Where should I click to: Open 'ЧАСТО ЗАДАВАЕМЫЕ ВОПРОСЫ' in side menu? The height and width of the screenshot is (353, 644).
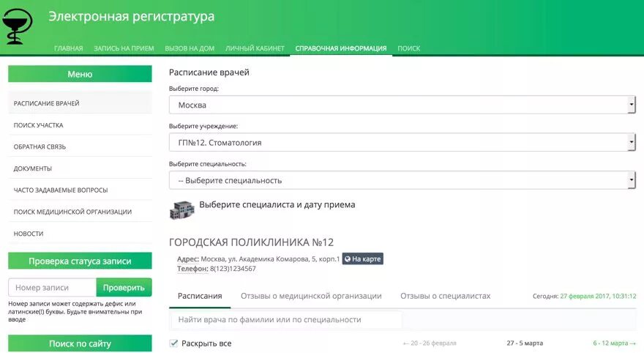[80, 190]
